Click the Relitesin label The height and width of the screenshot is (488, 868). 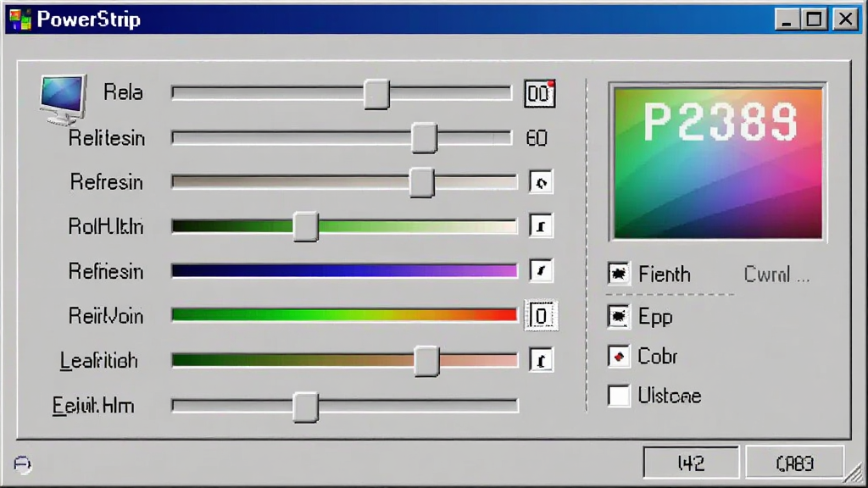coord(107,138)
